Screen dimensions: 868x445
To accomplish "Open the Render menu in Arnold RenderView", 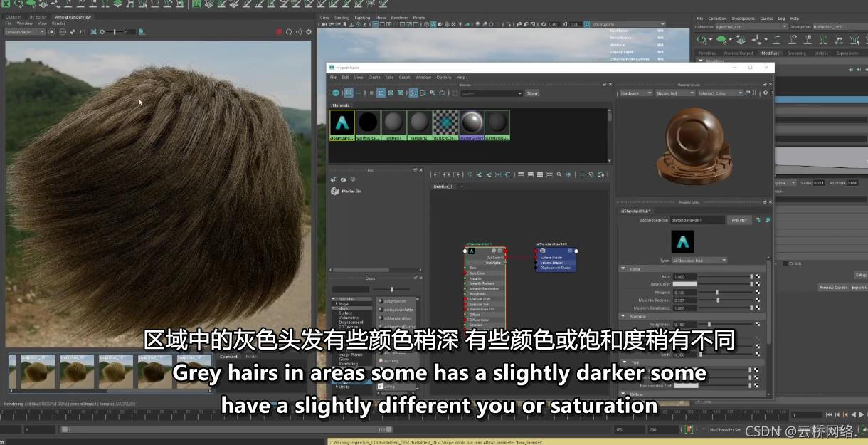I will click(x=58, y=23).
